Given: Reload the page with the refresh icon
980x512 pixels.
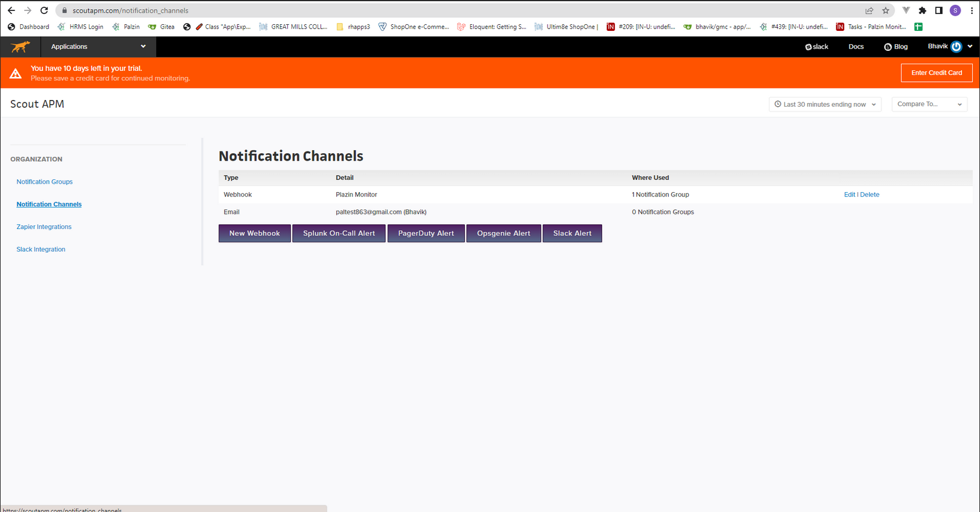Looking at the screenshot, I should tap(44, 10).
